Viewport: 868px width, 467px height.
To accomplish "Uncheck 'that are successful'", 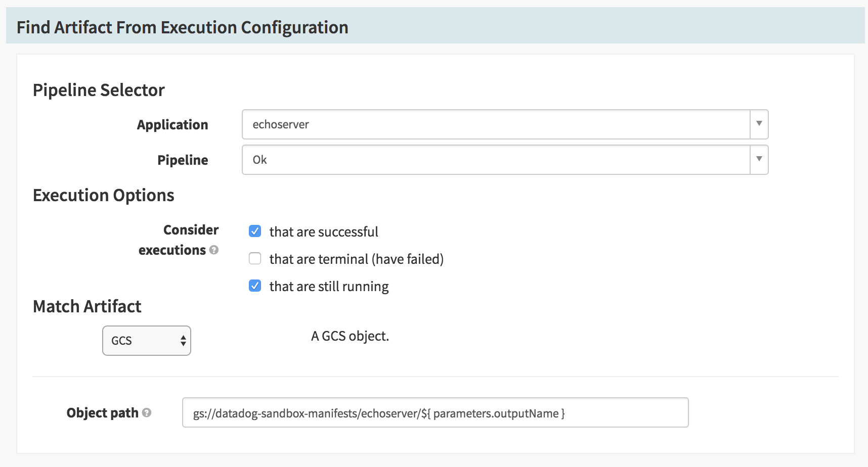I will (x=255, y=231).
